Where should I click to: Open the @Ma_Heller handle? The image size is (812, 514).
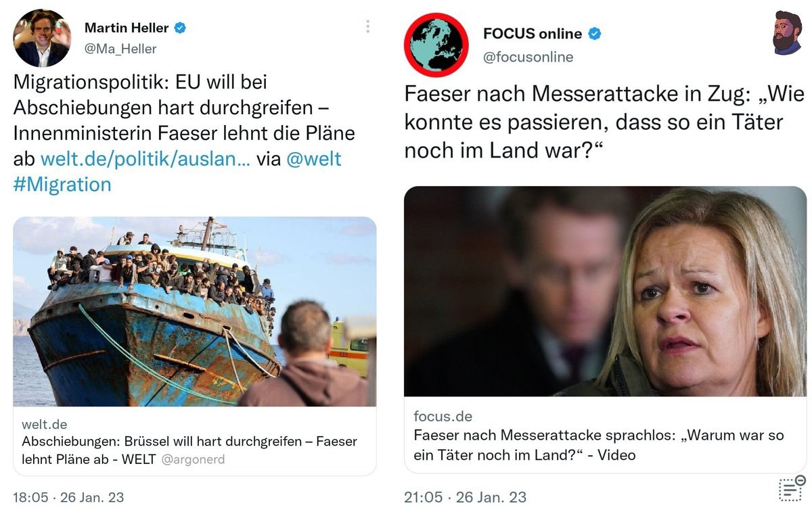[120, 49]
